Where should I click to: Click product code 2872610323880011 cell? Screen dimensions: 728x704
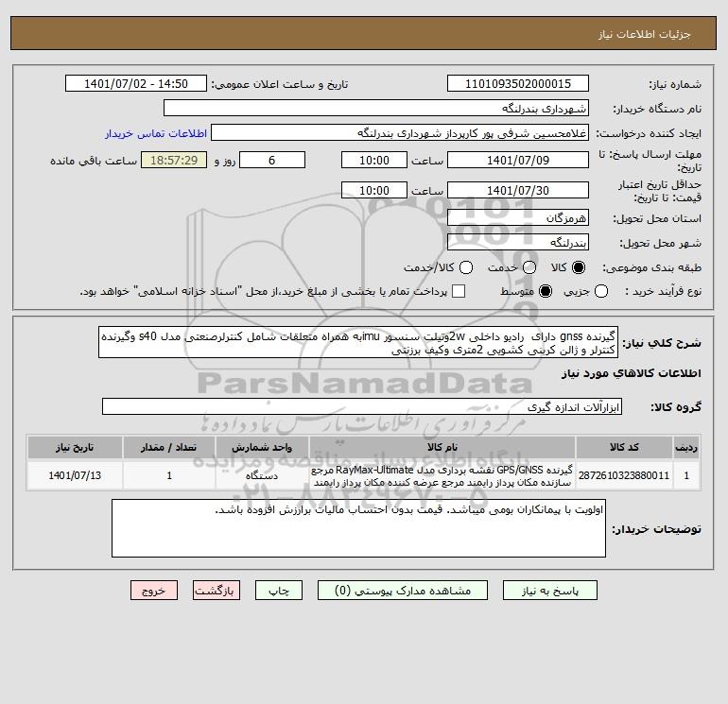click(x=624, y=475)
